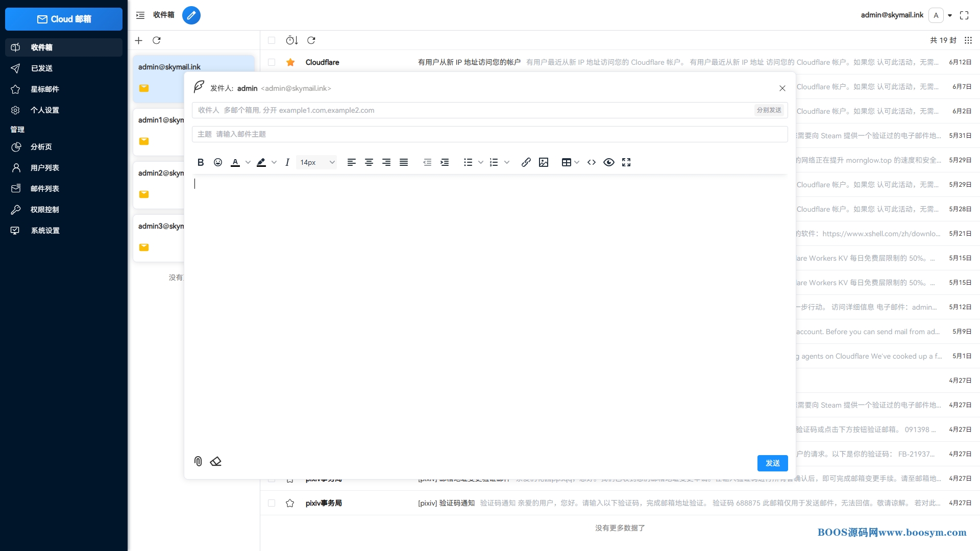Click the italic formatting icon
Viewport: 980px width, 551px height.
(287, 162)
